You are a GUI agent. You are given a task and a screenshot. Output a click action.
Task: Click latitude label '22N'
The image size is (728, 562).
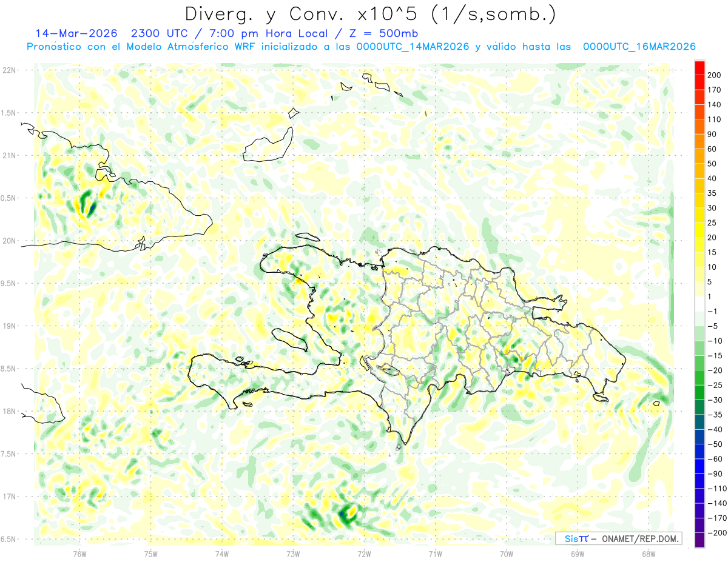(8, 70)
